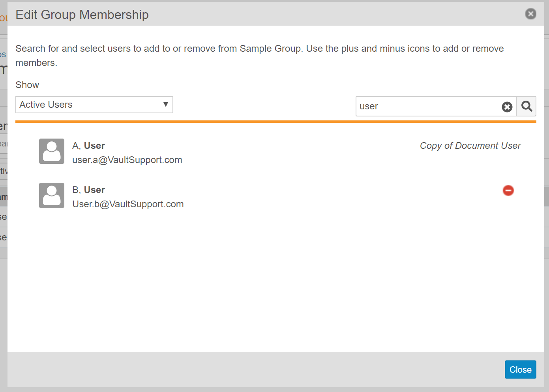549x392 pixels.
Task: Click User B's avatar icon
Action: coord(52,195)
